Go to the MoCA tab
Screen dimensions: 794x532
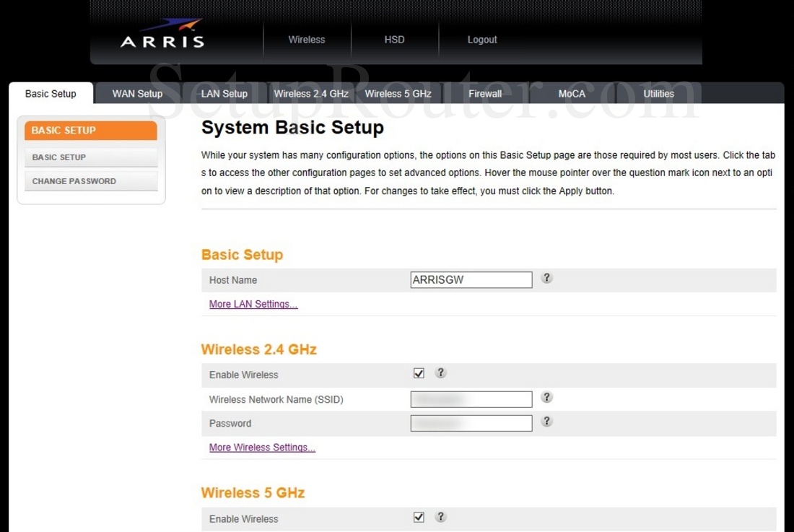tap(572, 94)
